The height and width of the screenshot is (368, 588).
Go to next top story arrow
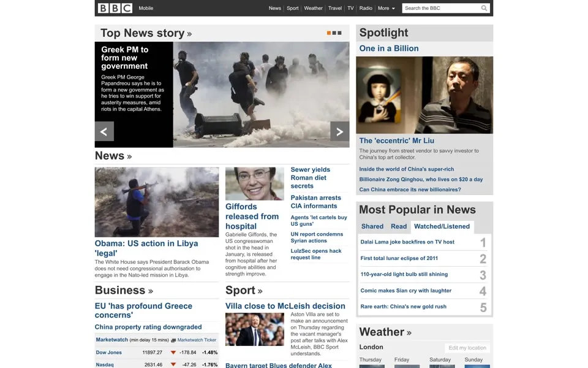coord(340,131)
